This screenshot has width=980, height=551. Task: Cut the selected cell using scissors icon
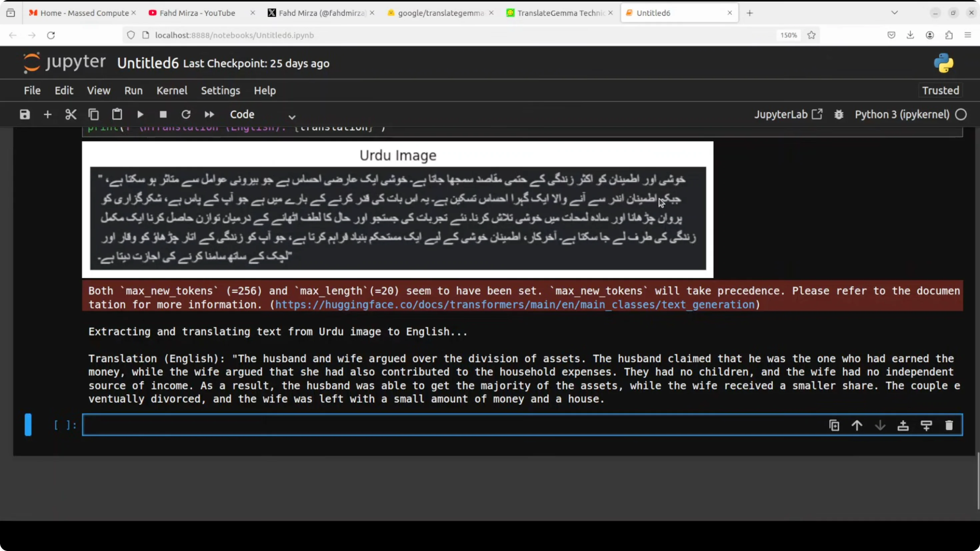pyautogui.click(x=71, y=115)
